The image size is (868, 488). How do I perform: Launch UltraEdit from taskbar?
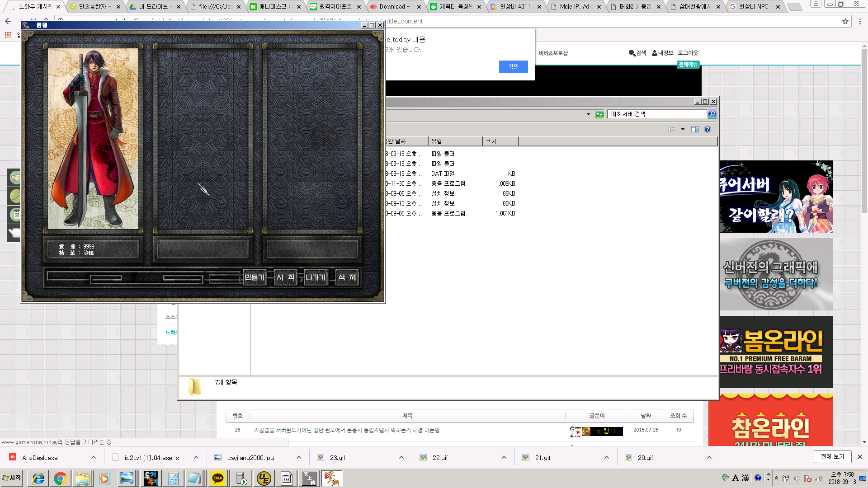tap(264, 479)
